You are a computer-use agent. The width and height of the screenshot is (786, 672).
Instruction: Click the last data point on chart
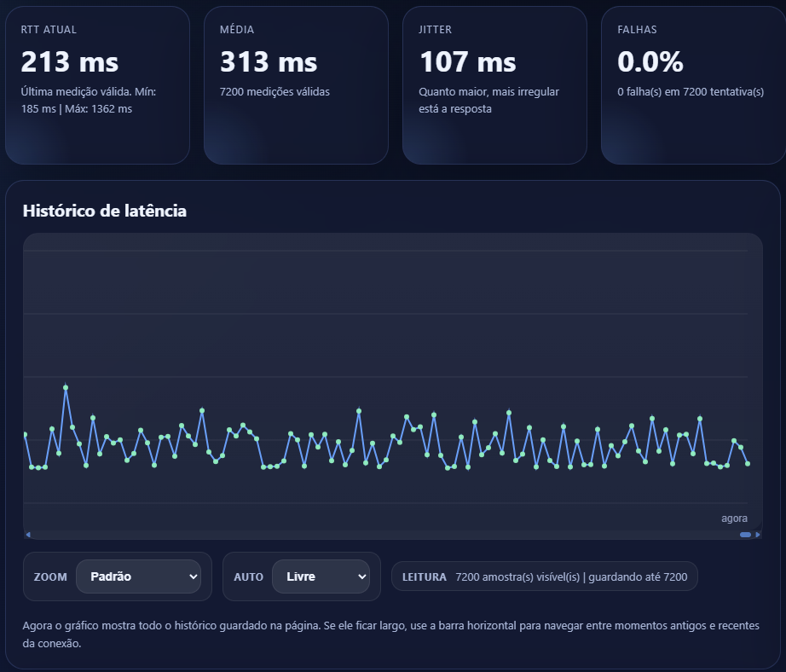click(748, 463)
